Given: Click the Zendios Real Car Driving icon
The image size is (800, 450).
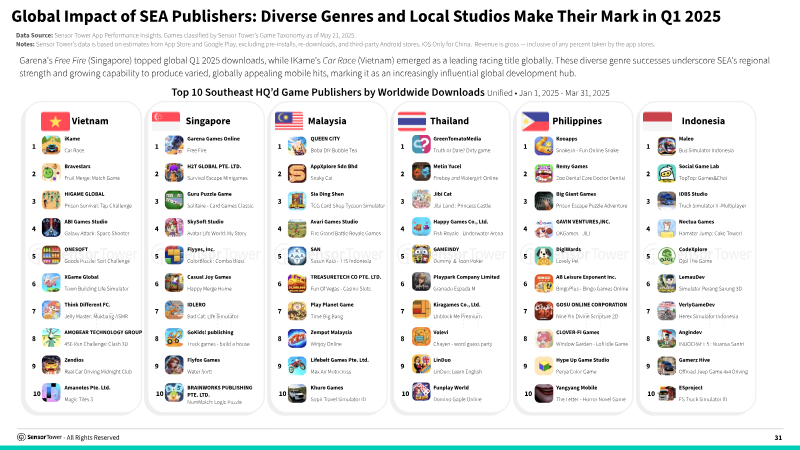Looking at the screenshot, I should [51, 366].
